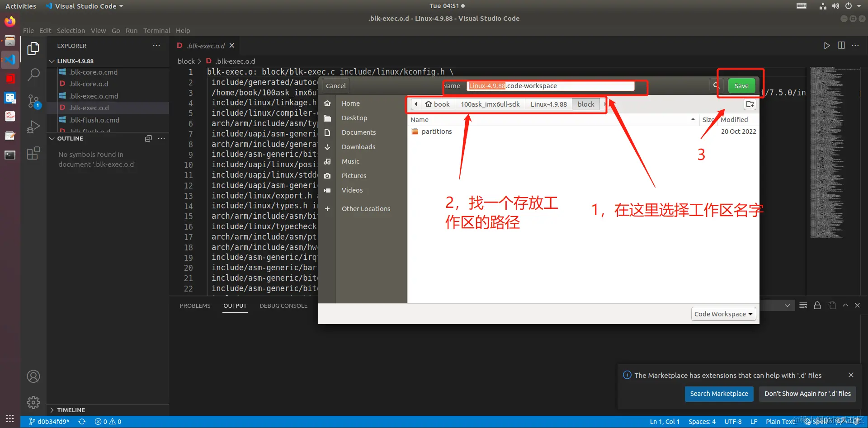Open the Selection menu
This screenshot has width=868, height=428.
71,31
